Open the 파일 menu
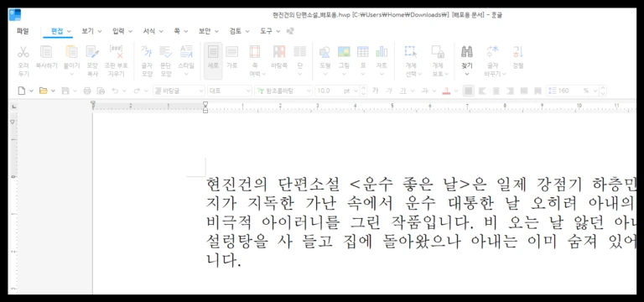 click(23, 31)
